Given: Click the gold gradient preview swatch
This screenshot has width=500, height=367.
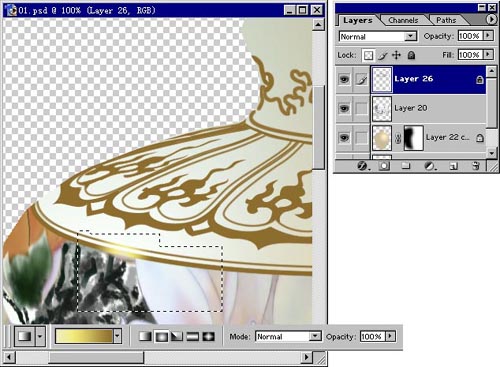Looking at the screenshot, I should click(x=84, y=336).
